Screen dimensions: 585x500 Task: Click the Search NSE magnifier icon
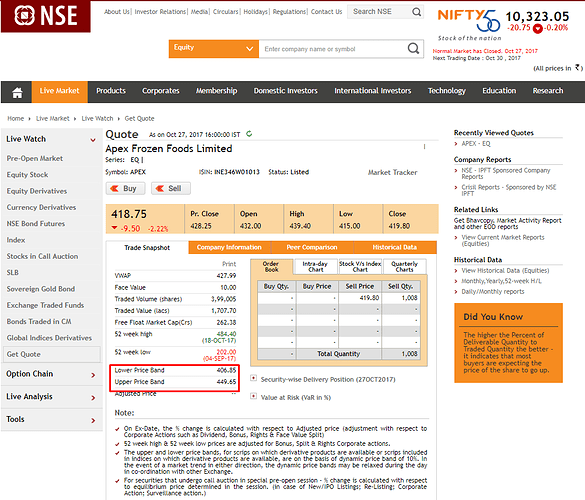(x=416, y=12)
